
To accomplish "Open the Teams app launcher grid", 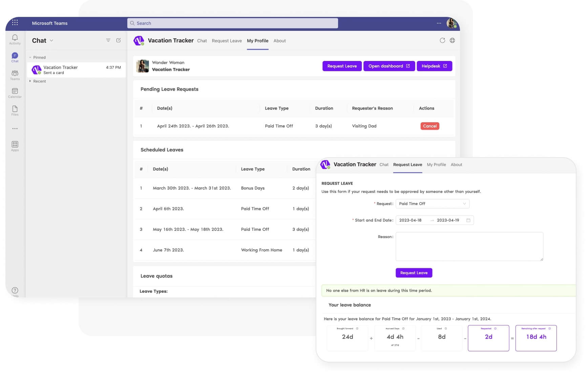I will tap(15, 23).
